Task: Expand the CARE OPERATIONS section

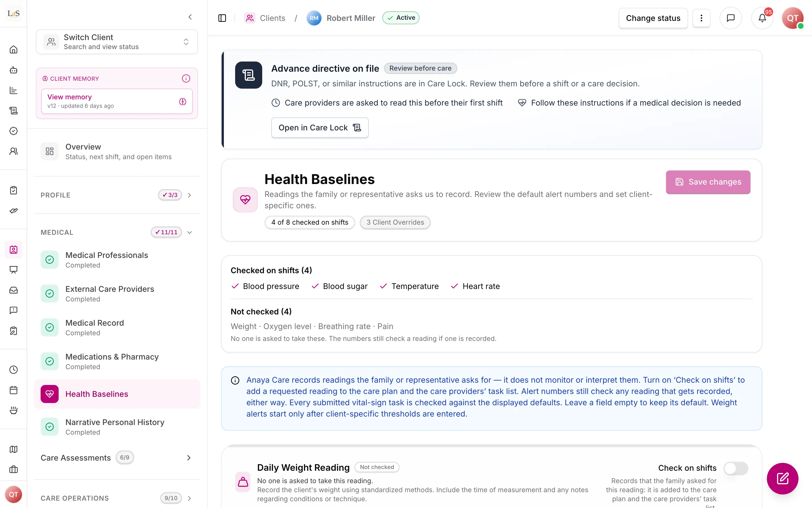Action: (x=117, y=498)
